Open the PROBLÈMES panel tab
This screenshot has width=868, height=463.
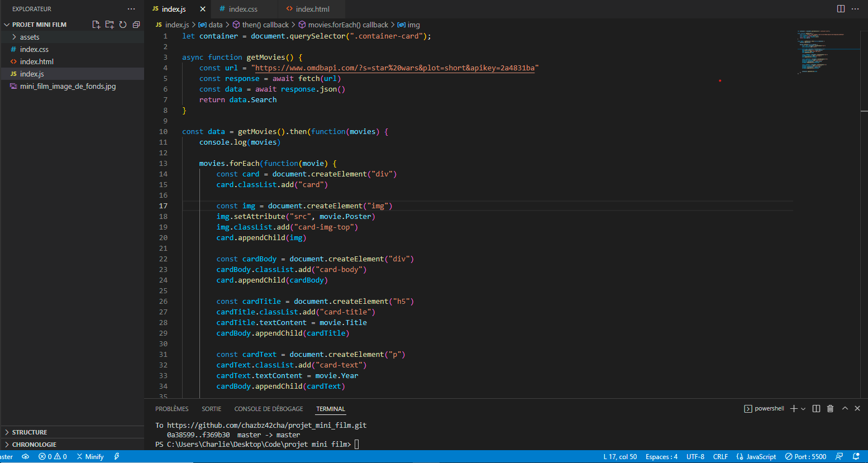coord(172,409)
